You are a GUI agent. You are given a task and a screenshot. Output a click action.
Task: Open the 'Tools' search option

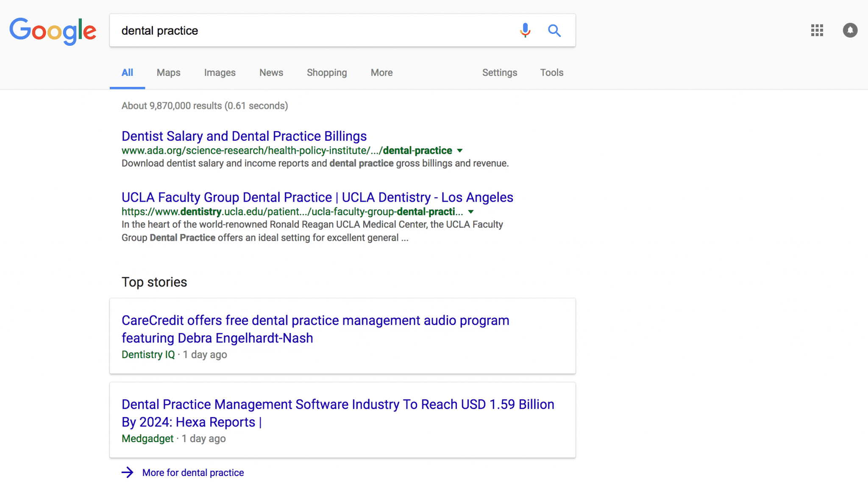(x=551, y=72)
